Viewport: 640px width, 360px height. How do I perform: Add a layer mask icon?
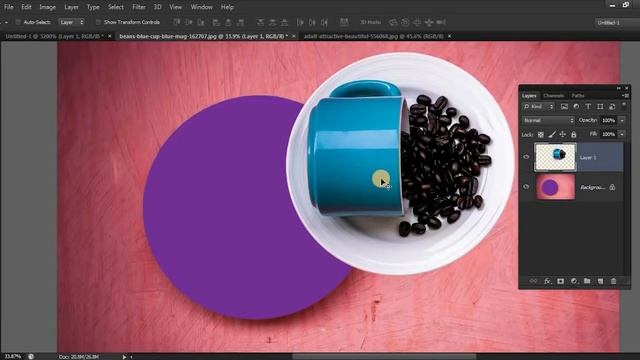tap(560, 281)
